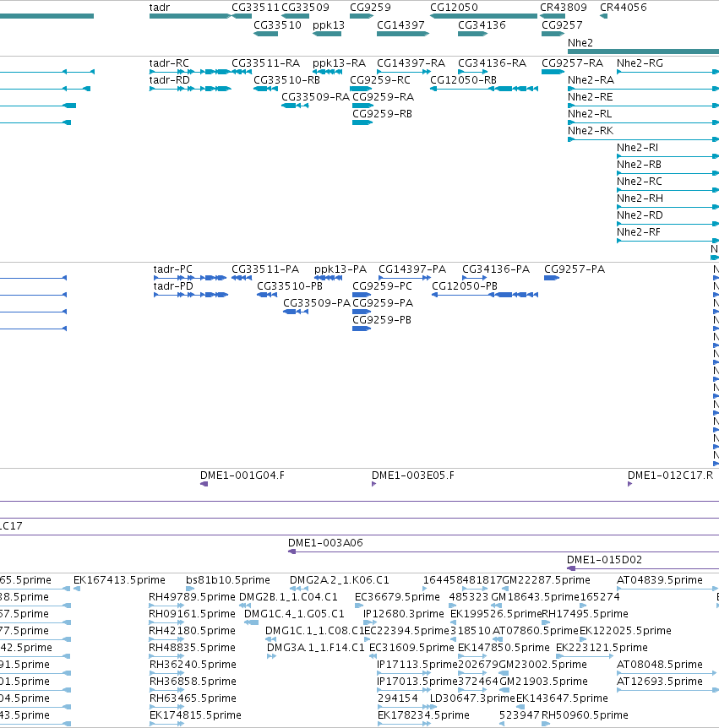The width and height of the screenshot is (719, 728).
Task: Select the CG33509 gene label
Action: tap(305, 8)
